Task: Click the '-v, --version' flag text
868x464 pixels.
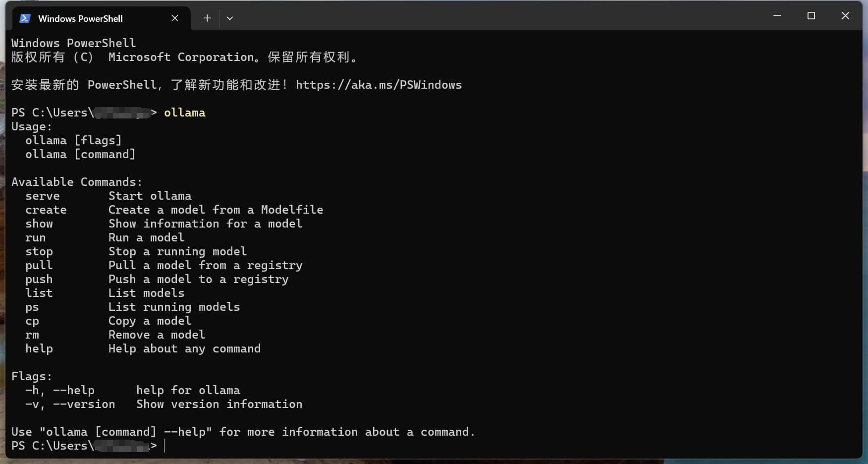Action: 70,404
